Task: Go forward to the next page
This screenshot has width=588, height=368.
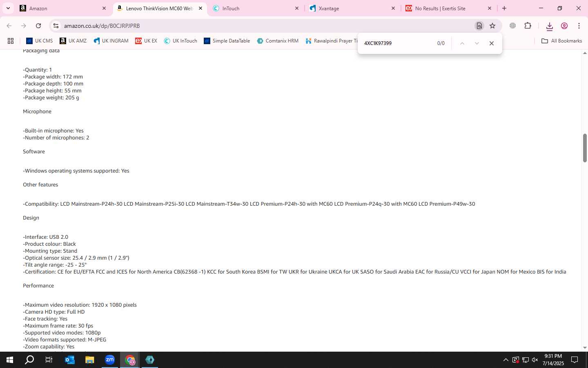Action: tap(24, 26)
